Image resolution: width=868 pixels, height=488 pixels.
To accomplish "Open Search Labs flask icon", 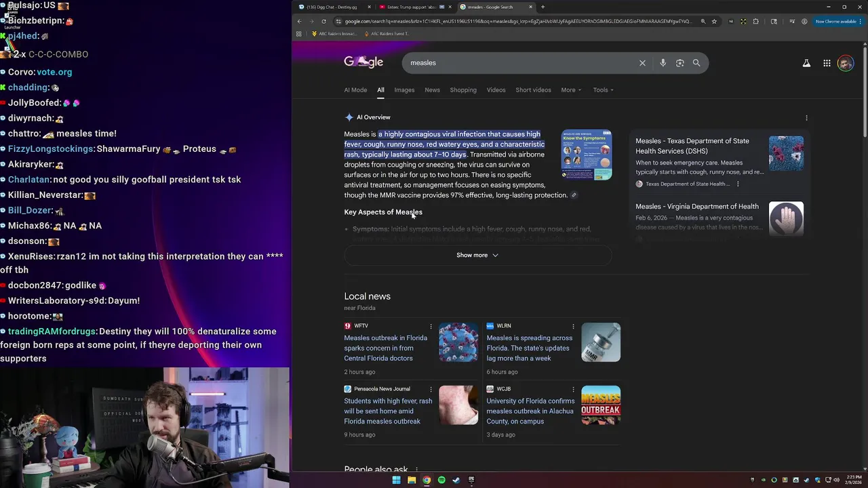I will (806, 63).
